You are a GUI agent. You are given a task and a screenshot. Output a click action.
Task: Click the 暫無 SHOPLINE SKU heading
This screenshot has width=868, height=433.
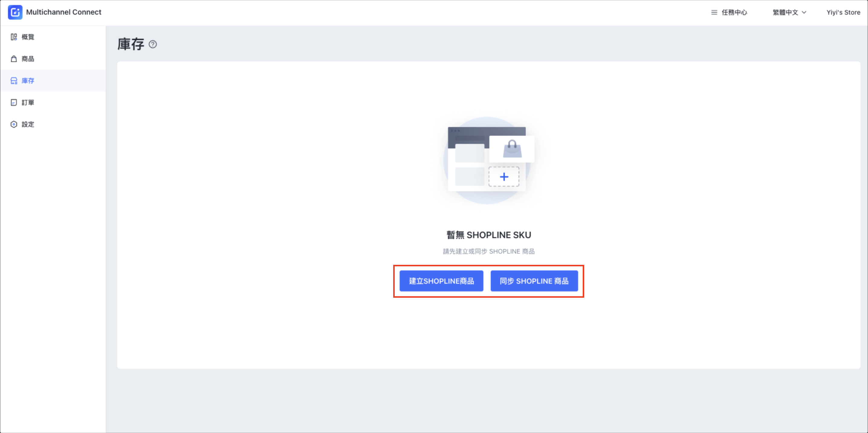489,235
